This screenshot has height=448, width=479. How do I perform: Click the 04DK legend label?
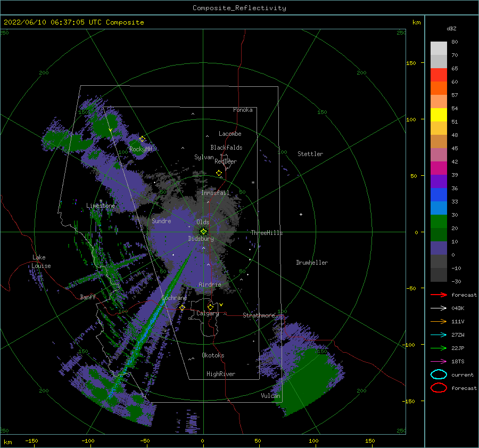[458, 308]
